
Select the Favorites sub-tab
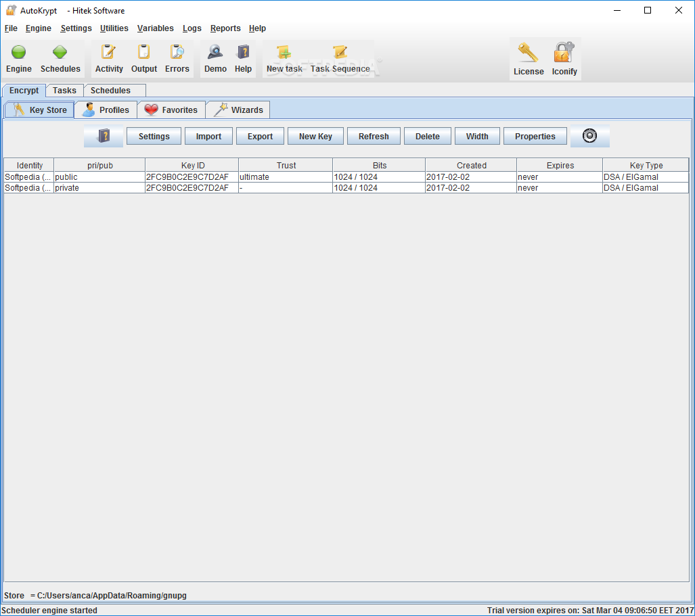click(x=171, y=110)
